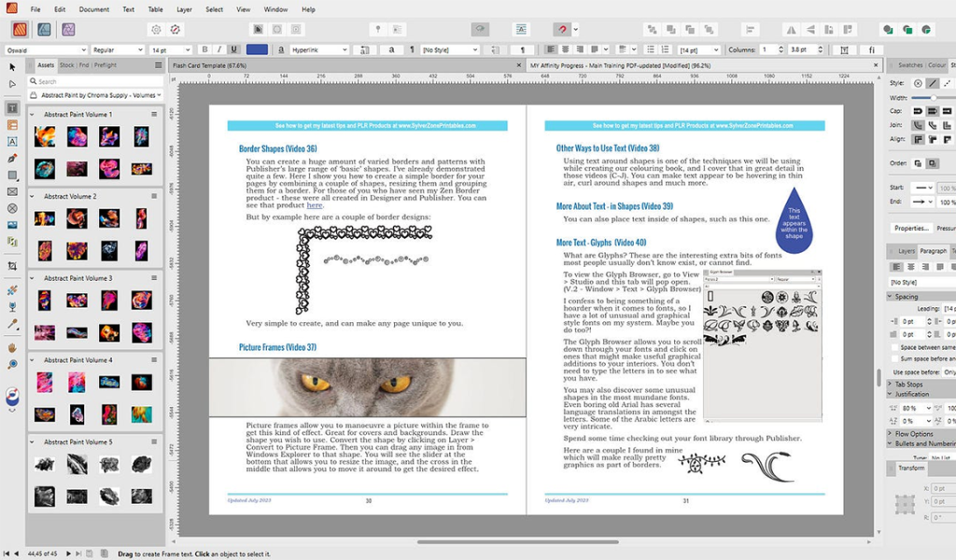Toggle Bold text formatting
The width and height of the screenshot is (956, 560).
click(x=204, y=50)
